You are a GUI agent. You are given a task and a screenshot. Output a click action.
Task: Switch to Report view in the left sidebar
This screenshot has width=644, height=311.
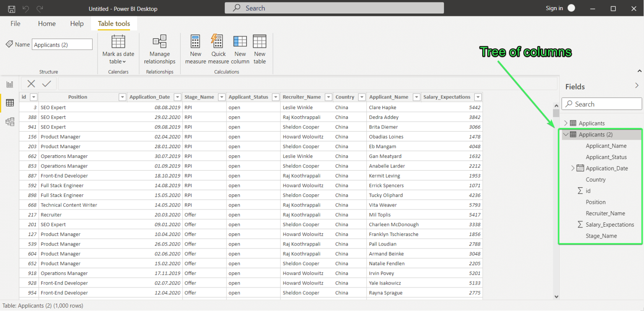tap(9, 84)
